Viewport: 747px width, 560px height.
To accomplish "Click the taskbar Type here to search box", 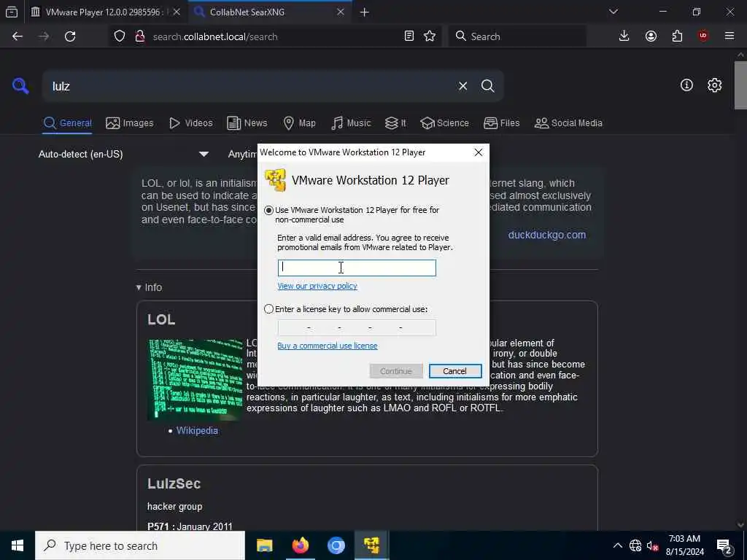I will (140, 545).
